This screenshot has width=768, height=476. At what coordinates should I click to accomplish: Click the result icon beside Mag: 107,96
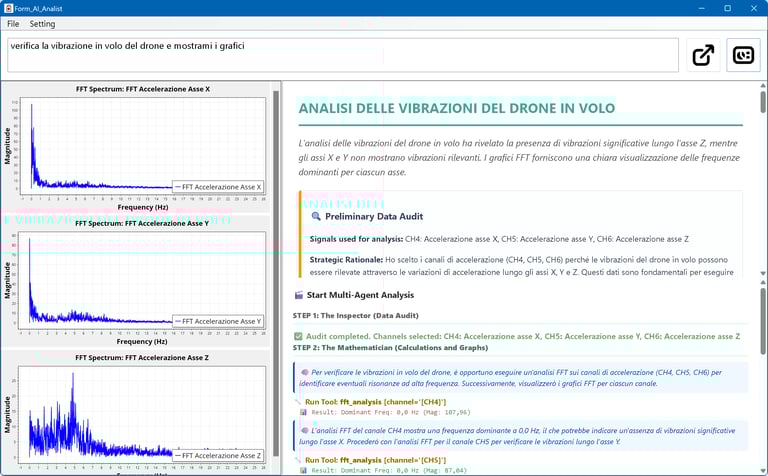[303, 412]
